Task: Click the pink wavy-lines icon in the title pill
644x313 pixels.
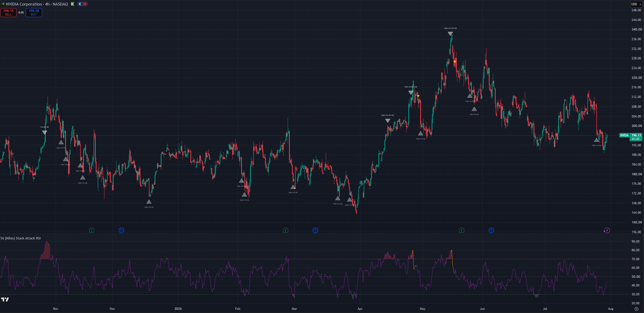Action: click(x=85, y=4)
